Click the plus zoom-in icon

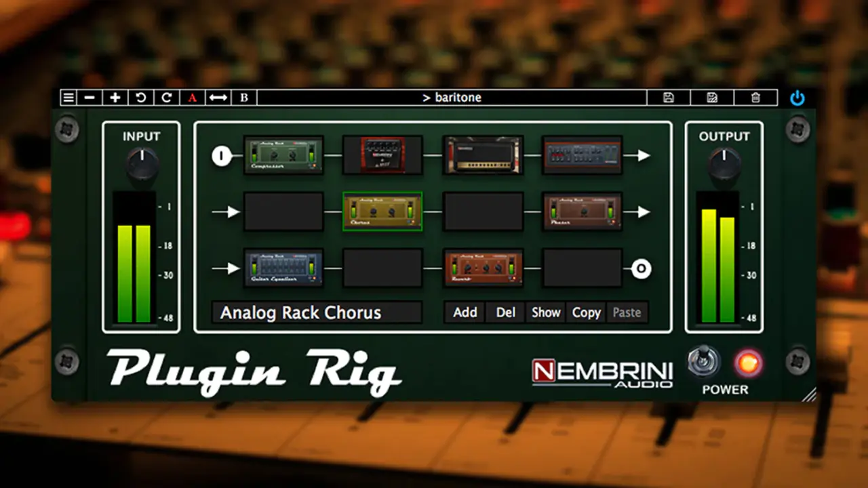coord(115,98)
